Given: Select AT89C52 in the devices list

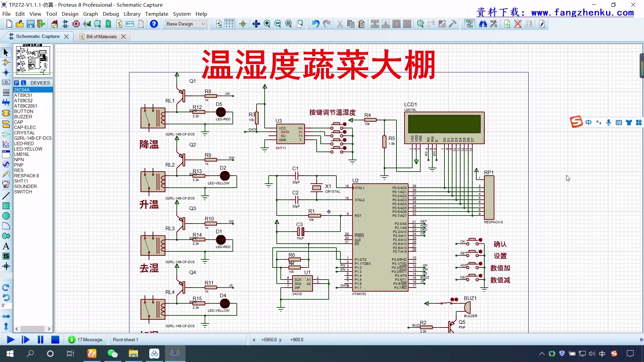Looking at the screenshot, I should coord(23,101).
